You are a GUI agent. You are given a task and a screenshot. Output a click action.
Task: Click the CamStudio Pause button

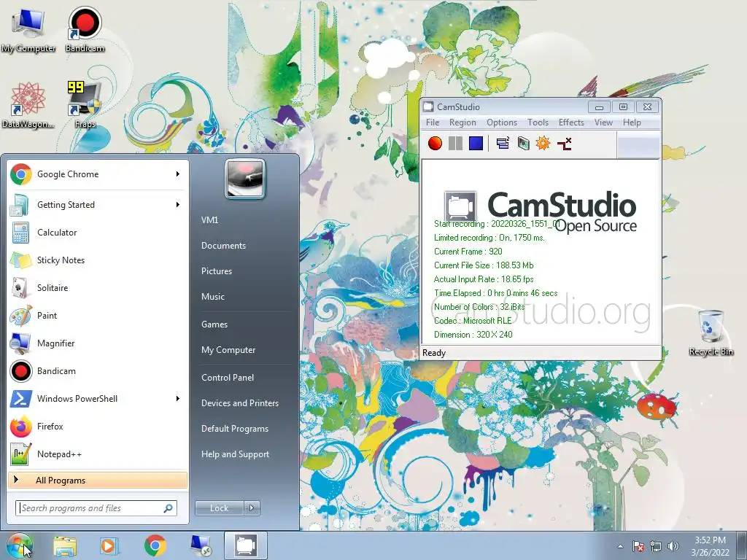tap(455, 144)
